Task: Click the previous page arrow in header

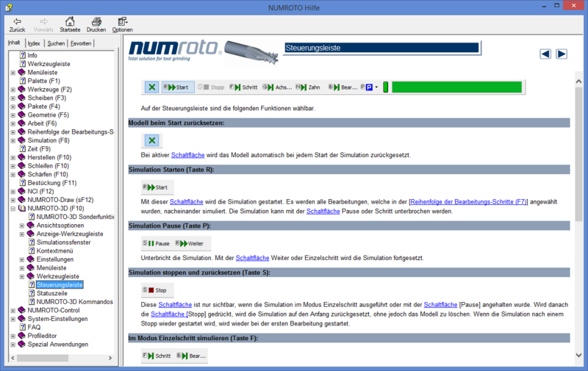Action: tap(545, 54)
